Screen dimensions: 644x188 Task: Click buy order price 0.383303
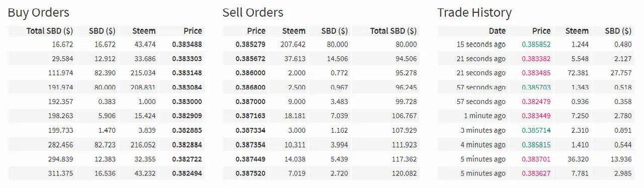point(187,59)
